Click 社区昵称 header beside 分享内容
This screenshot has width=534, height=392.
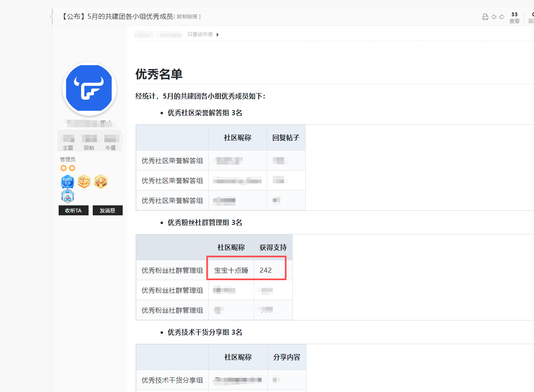(x=238, y=357)
